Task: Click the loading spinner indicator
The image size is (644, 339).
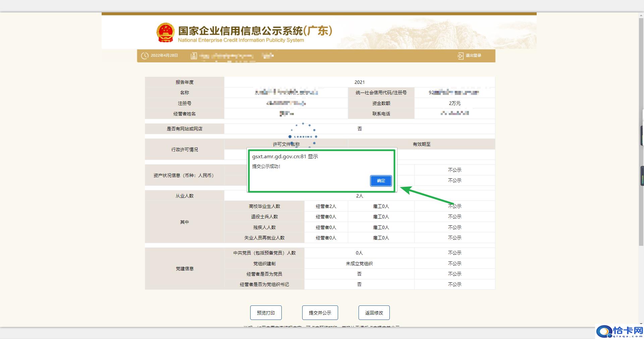Action: (302, 135)
